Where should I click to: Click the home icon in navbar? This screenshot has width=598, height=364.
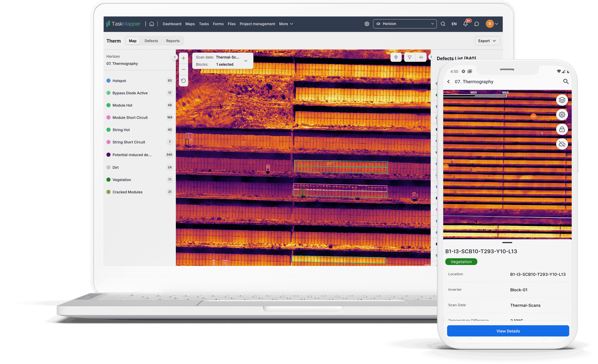pyautogui.click(x=152, y=24)
